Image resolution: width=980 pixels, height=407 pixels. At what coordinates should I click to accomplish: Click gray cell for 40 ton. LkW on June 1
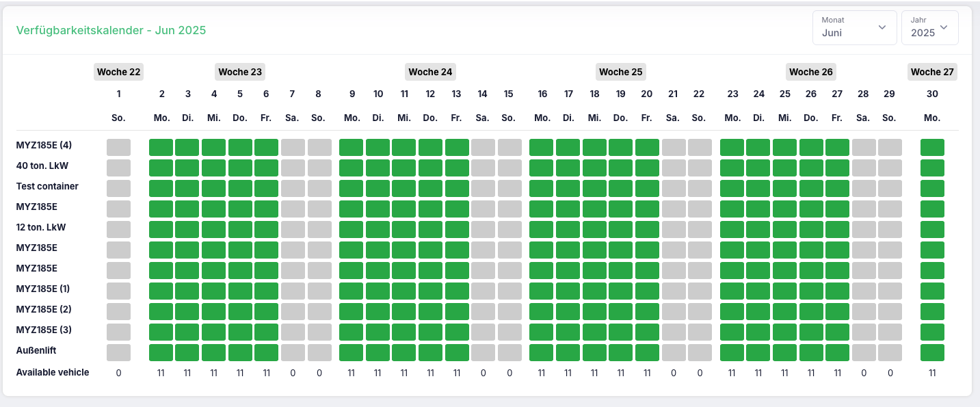118,168
